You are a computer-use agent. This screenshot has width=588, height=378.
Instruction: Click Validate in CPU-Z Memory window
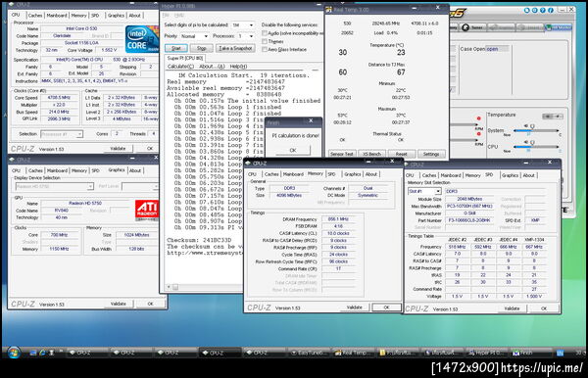(x=355, y=307)
